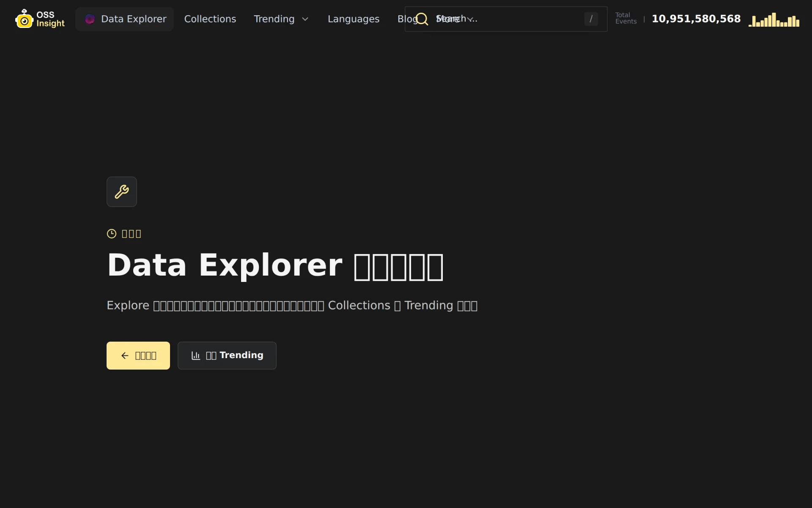Open the Data Explorer nav item
The height and width of the screenshot is (508, 812).
pyautogui.click(x=125, y=19)
